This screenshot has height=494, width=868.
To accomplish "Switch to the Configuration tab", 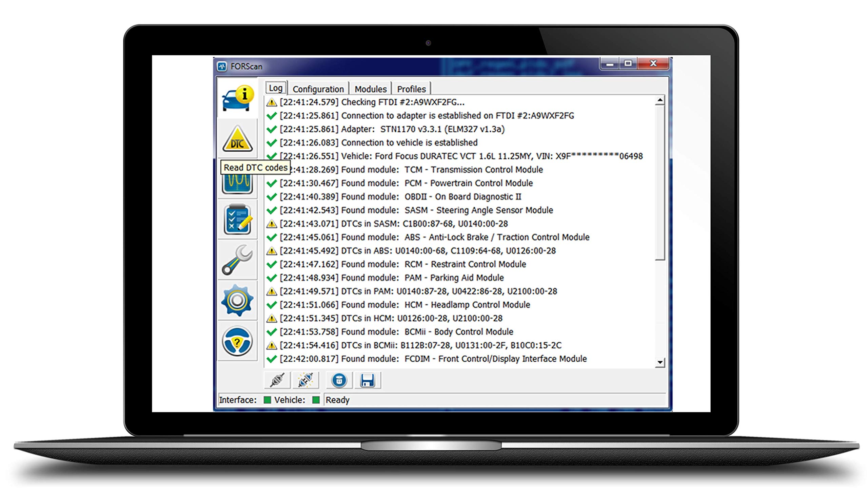I will (318, 89).
